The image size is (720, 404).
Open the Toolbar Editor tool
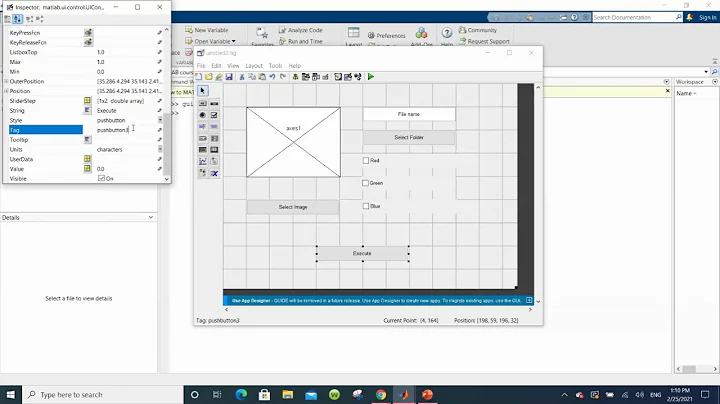point(326,77)
